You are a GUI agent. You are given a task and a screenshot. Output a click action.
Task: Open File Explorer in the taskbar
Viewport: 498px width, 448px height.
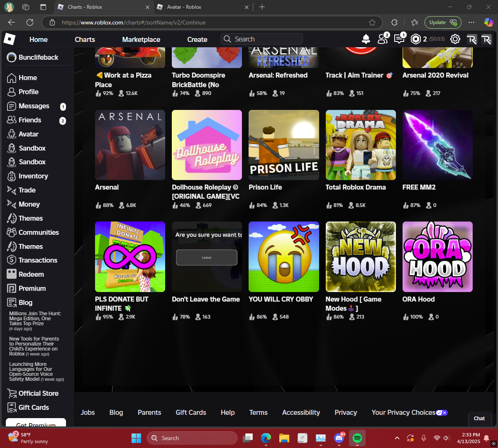284,438
